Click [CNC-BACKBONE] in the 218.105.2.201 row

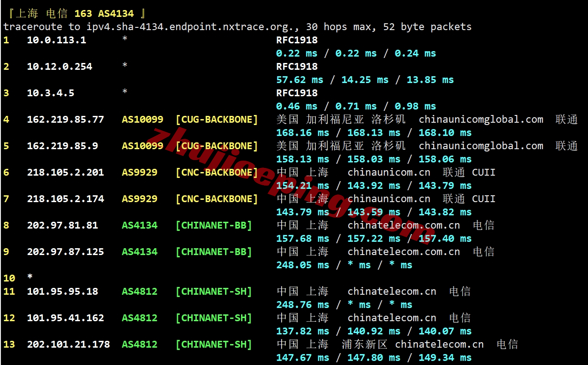coord(217,172)
